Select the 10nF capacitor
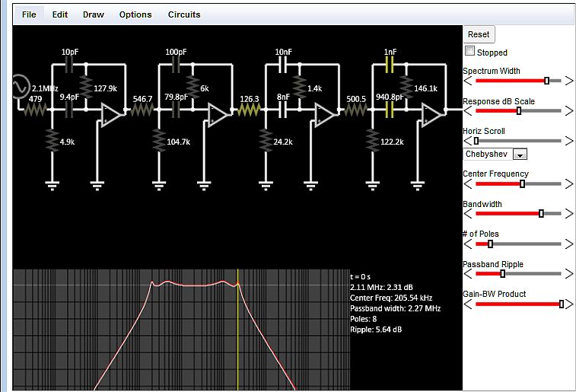The height and width of the screenshot is (392, 576). [283, 65]
